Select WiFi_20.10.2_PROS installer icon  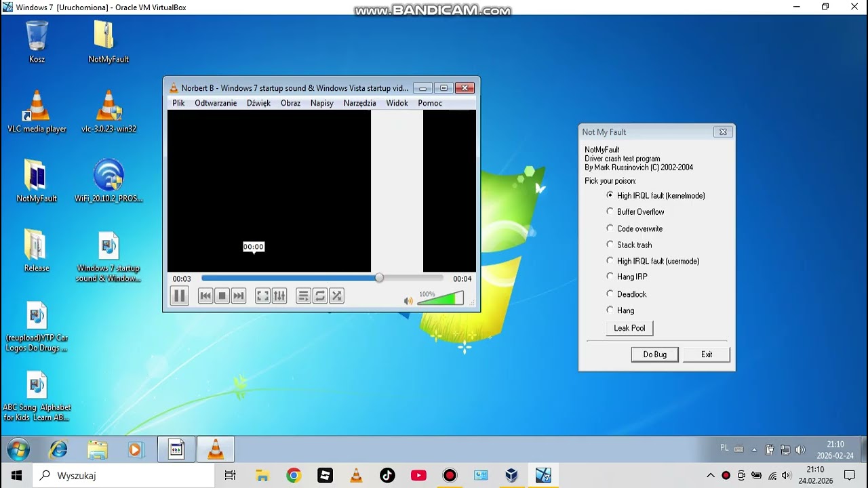tap(108, 182)
